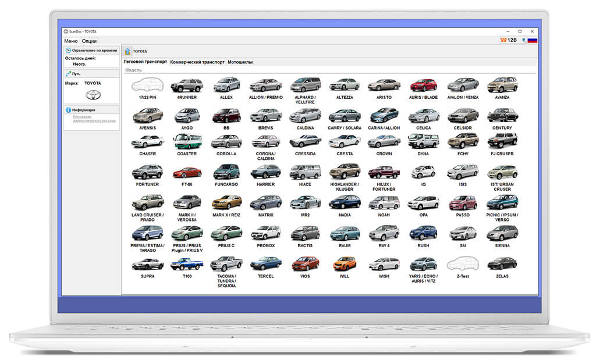
Task: Click the Путь panel header icon
Action: 69,74
